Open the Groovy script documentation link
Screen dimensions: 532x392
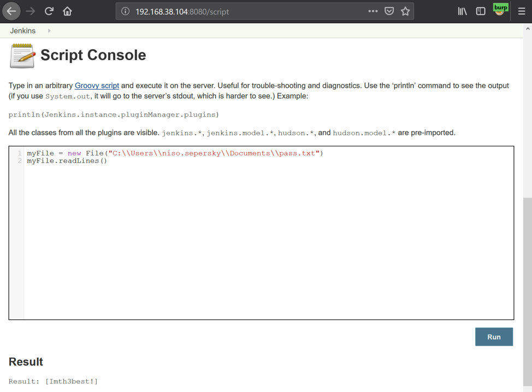coord(97,86)
